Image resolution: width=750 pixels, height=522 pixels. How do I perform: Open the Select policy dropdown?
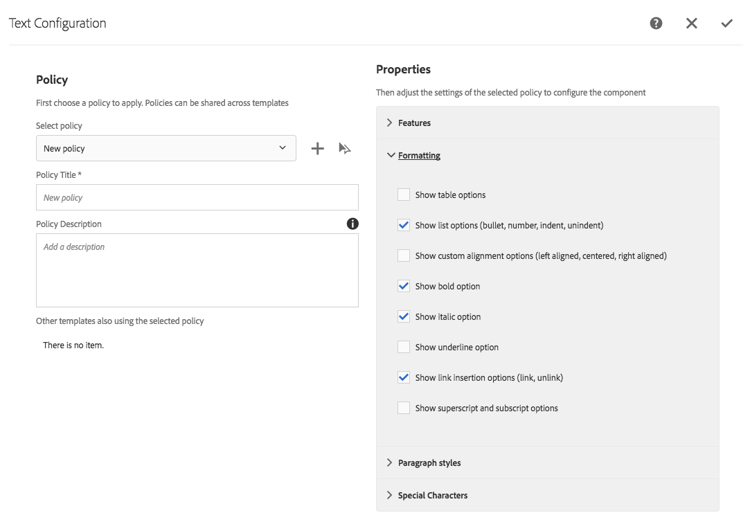pyautogui.click(x=166, y=148)
